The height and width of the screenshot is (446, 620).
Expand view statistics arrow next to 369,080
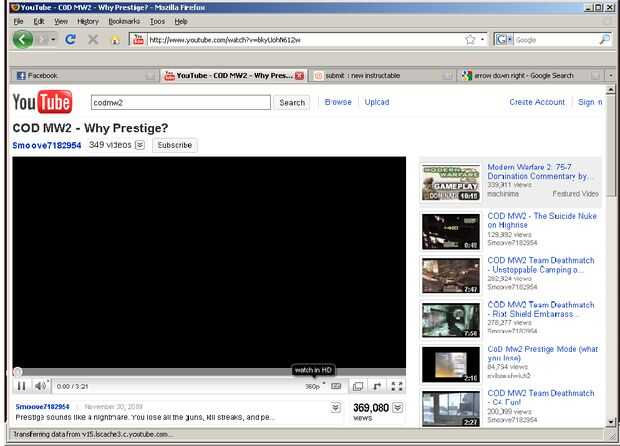(398, 407)
